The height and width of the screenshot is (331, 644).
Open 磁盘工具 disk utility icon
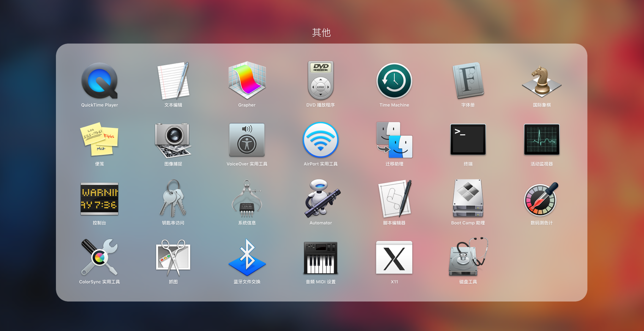pyautogui.click(x=468, y=257)
